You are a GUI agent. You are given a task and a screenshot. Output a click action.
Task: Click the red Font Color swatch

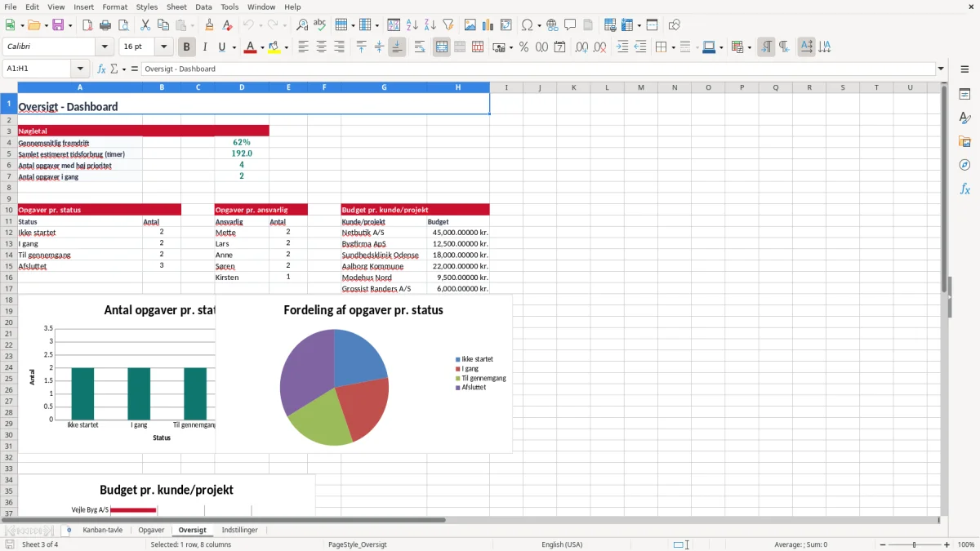pyautogui.click(x=249, y=47)
